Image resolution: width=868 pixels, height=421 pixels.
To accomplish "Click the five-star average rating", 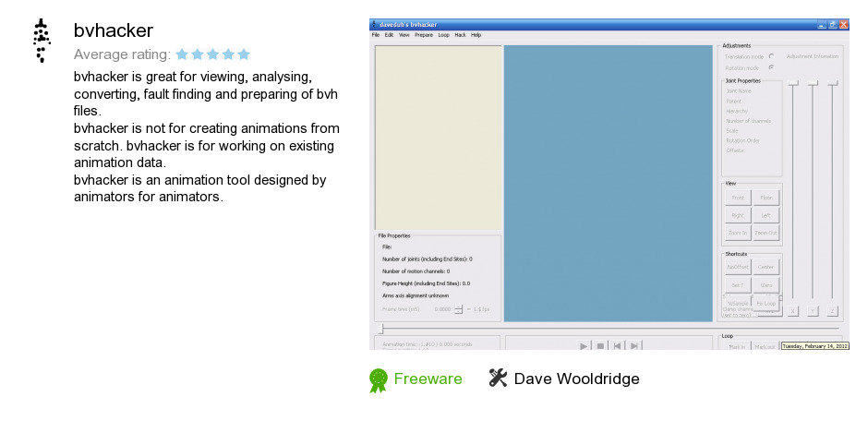I will pos(212,54).
